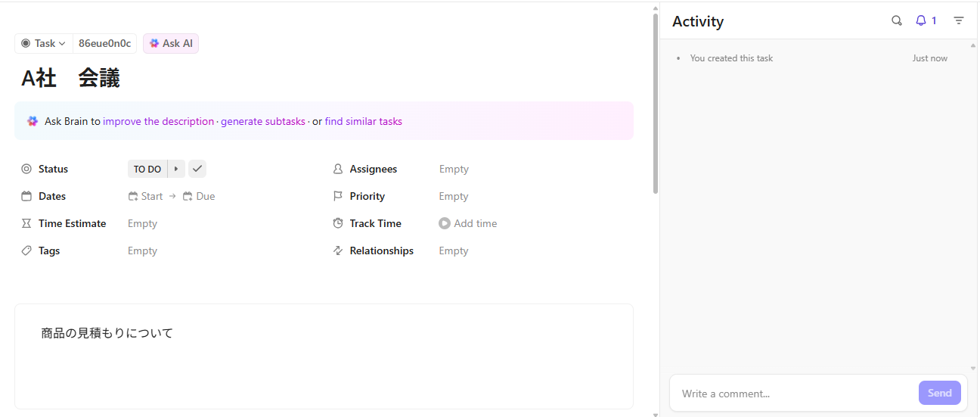Click the improve the description link
980x417 pixels.
(159, 122)
